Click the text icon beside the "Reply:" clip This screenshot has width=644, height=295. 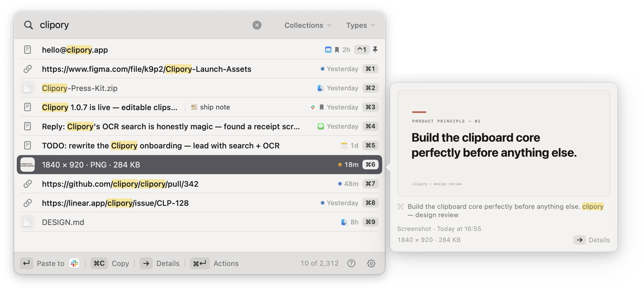coord(28,126)
